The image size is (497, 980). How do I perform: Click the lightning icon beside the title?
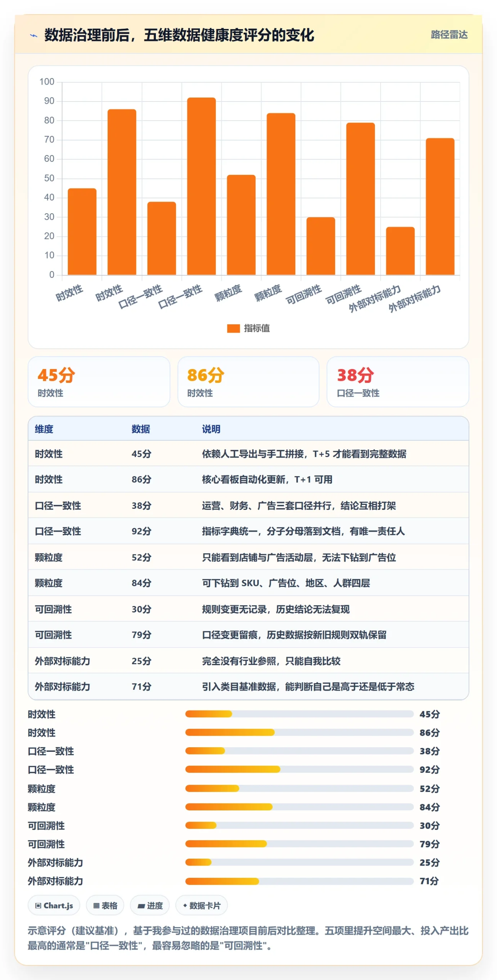pos(34,36)
